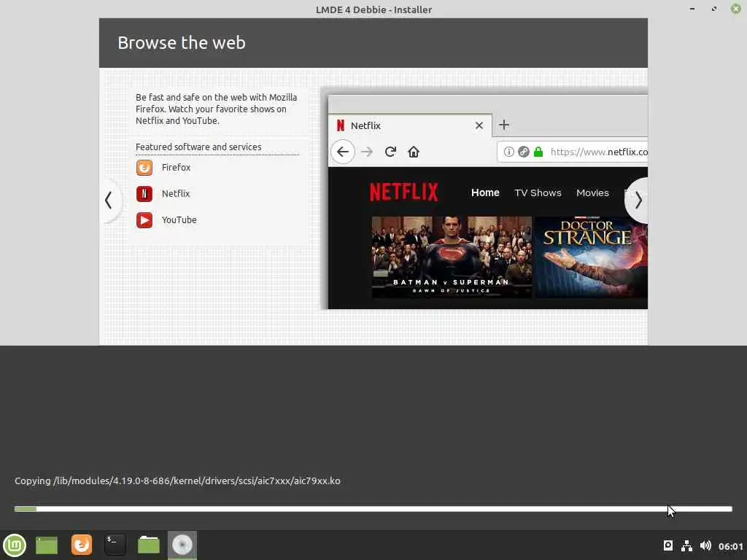Click the Netflix icon in featured software
Image resolution: width=747 pixels, height=560 pixels.
(x=144, y=194)
